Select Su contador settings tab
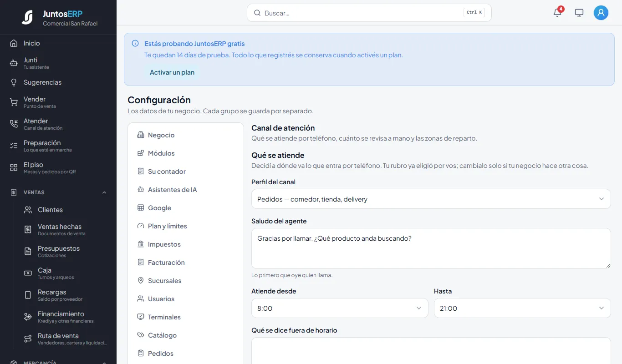The image size is (622, 364). click(x=186, y=172)
